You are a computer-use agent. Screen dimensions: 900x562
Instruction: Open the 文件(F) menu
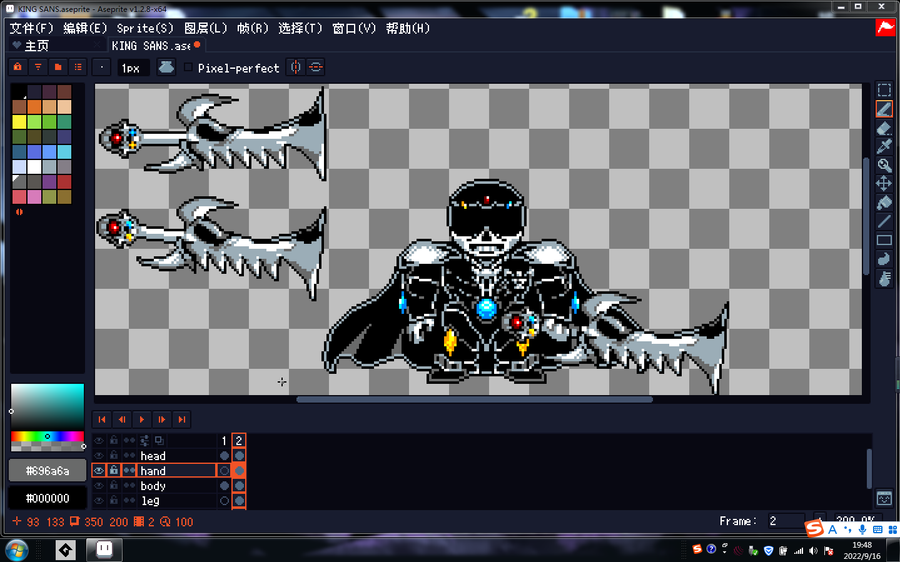(x=32, y=28)
